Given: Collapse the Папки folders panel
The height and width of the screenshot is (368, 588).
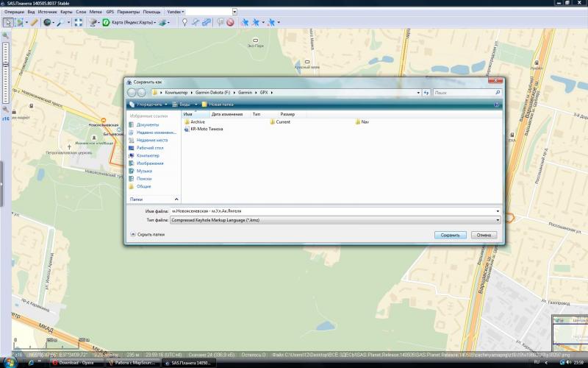Looking at the screenshot, I should pos(176,199).
